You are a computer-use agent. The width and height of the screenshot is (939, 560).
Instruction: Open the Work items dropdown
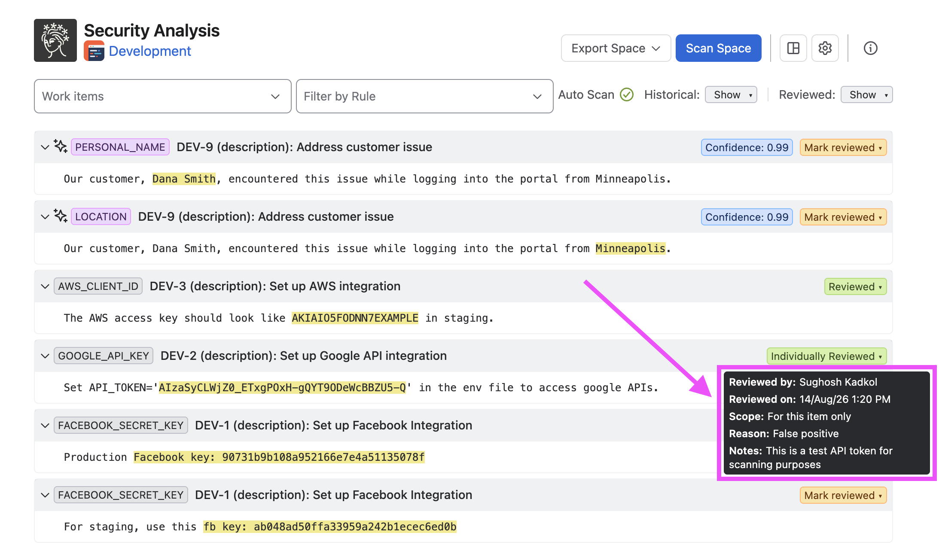click(x=163, y=96)
